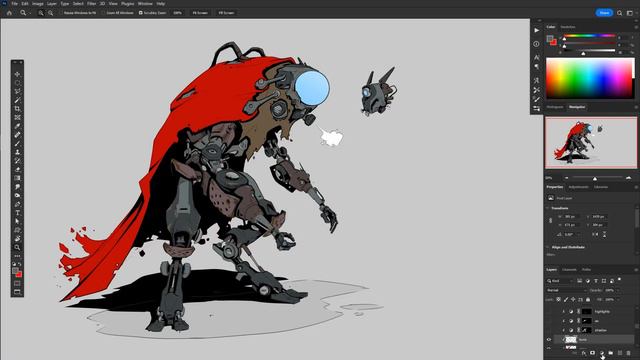
Task: Toggle the layer filter on/off switch
Action: click(619, 280)
